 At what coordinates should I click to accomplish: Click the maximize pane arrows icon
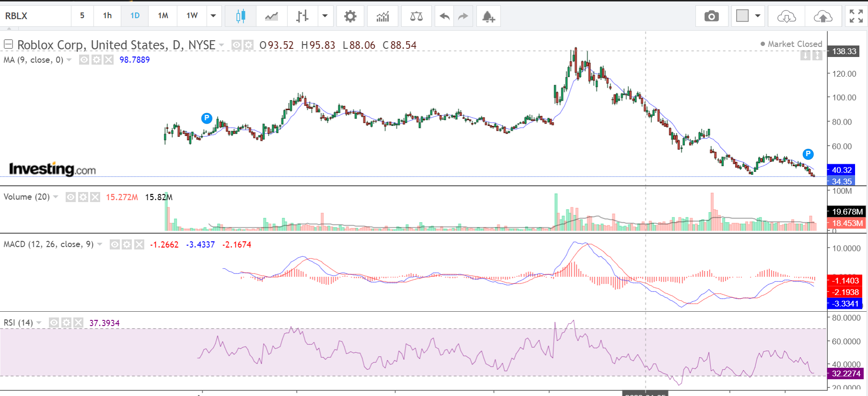[x=817, y=56]
